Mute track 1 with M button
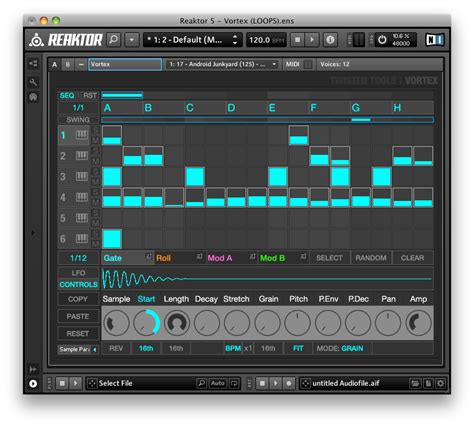The width and height of the screenshot is (474, 426). tap(95, 140)
